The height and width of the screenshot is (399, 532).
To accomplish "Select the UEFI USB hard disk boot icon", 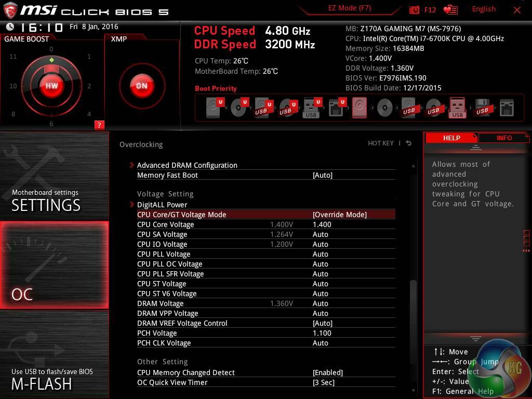I will (x=263, y=108).
